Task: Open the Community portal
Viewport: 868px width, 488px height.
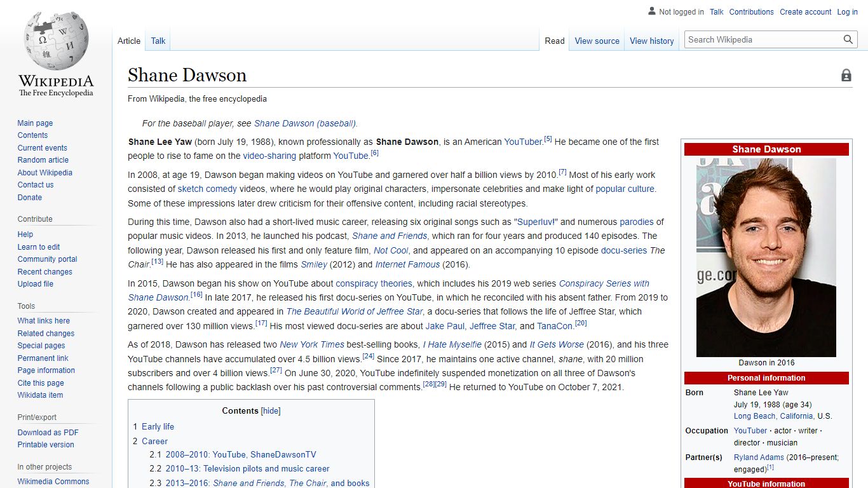Action: tap(47, 259)
